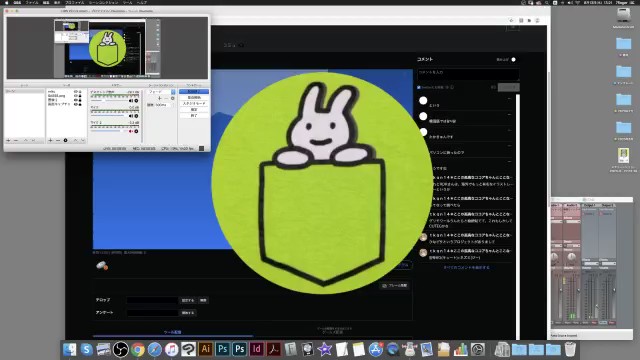This screenshot has height=360, width=640.
Task: Open Adobe Illustrator from the dock
Action: click(x=205, y=349)
